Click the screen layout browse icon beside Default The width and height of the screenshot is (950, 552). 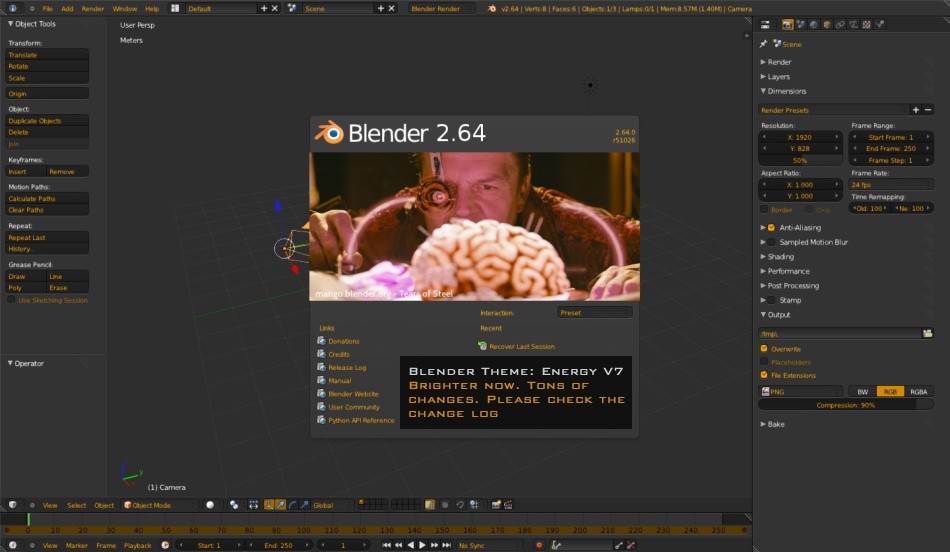(175, 8)
